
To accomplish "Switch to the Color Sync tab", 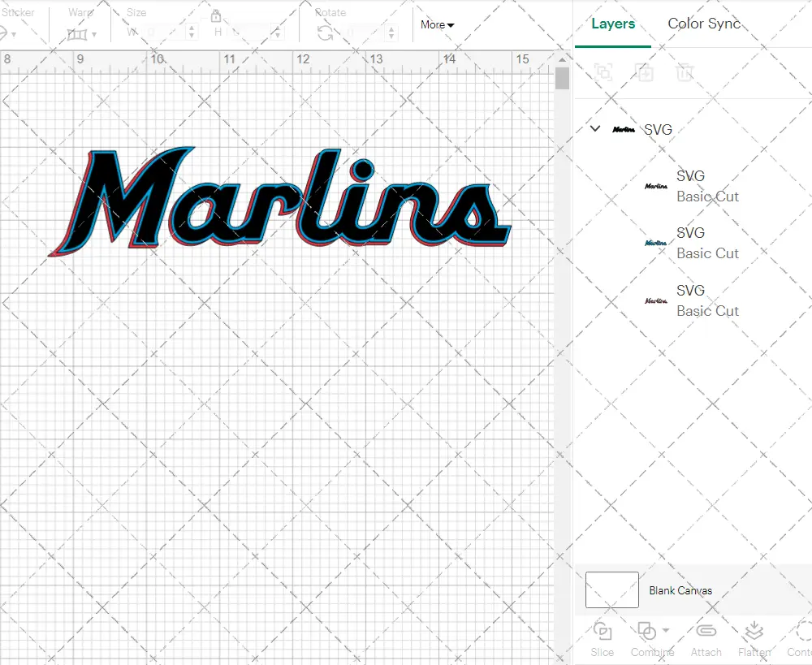I will (704, 24).
